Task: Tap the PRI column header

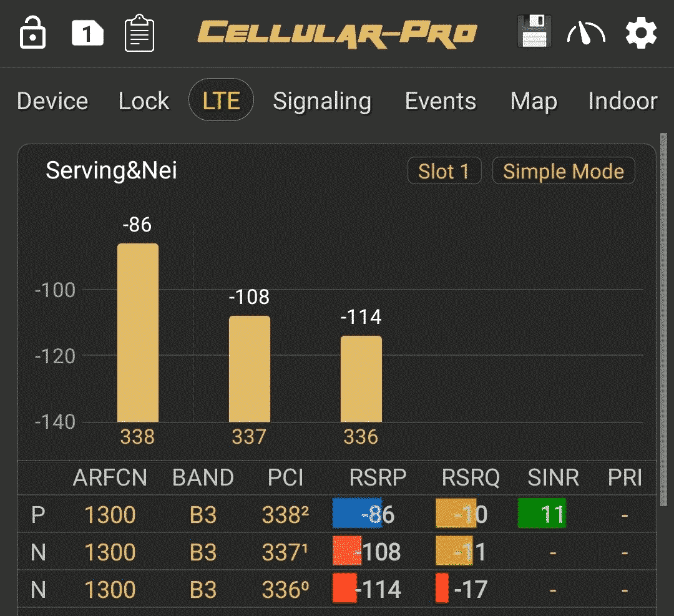Action: 625,477
